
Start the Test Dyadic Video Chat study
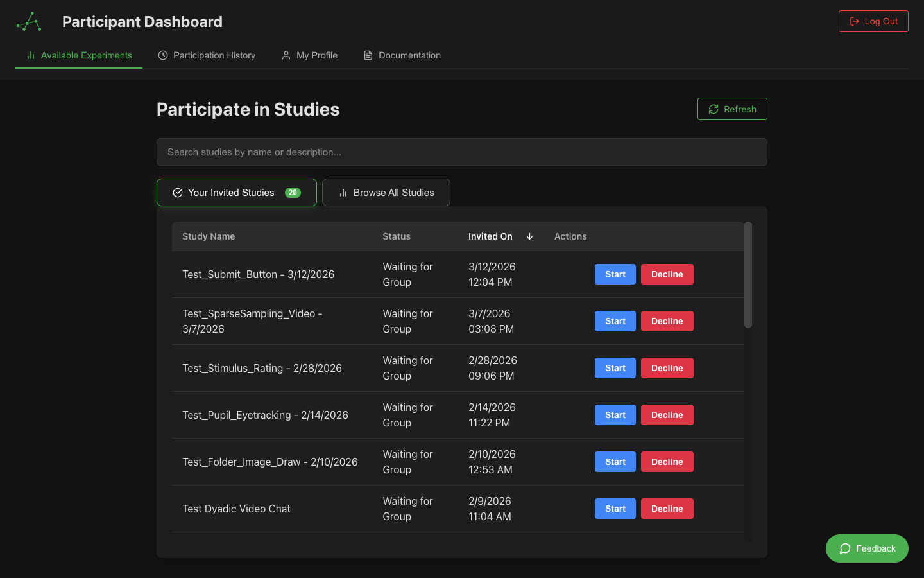coord(615,508)
